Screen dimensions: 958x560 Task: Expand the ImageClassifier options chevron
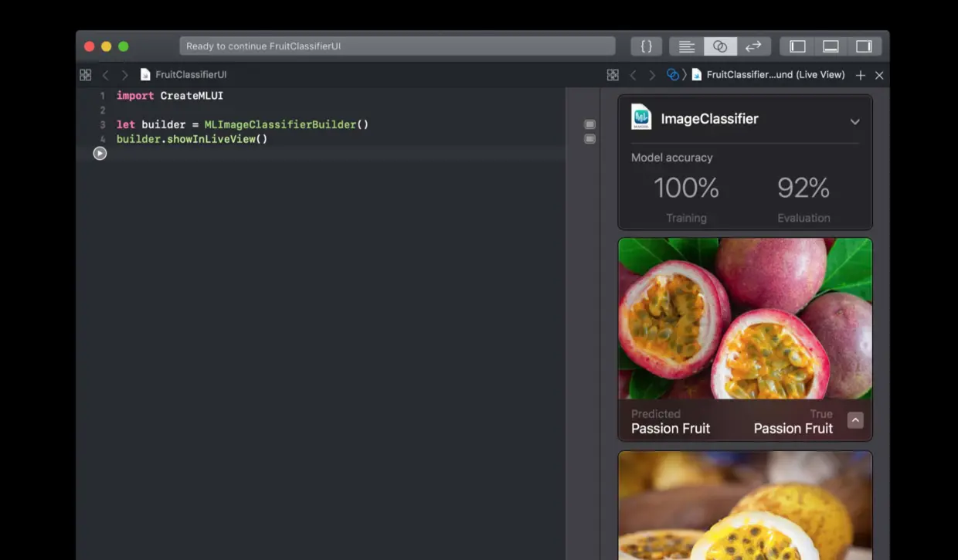pyautogui.click(x=854, y=122)
